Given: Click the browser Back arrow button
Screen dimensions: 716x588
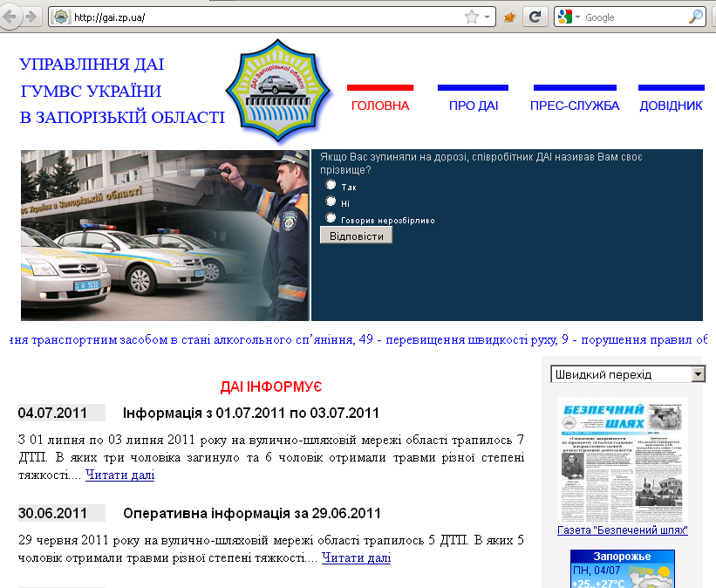Looking at the screenshot, I should point(10,17).
